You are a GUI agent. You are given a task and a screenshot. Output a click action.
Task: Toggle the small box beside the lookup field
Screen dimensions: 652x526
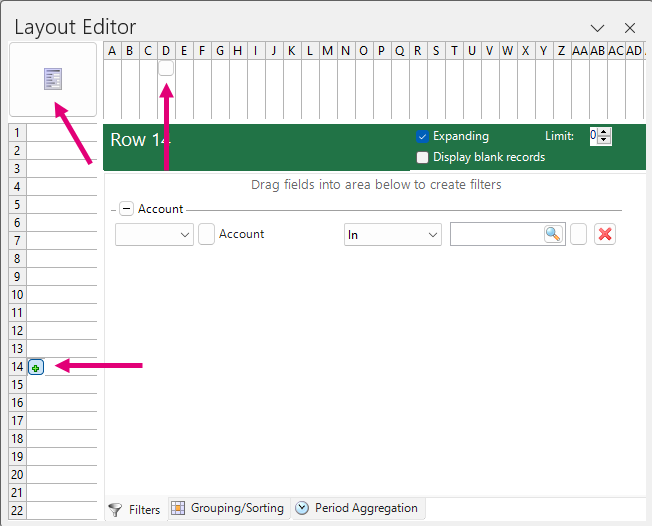(x=578, y=234)
